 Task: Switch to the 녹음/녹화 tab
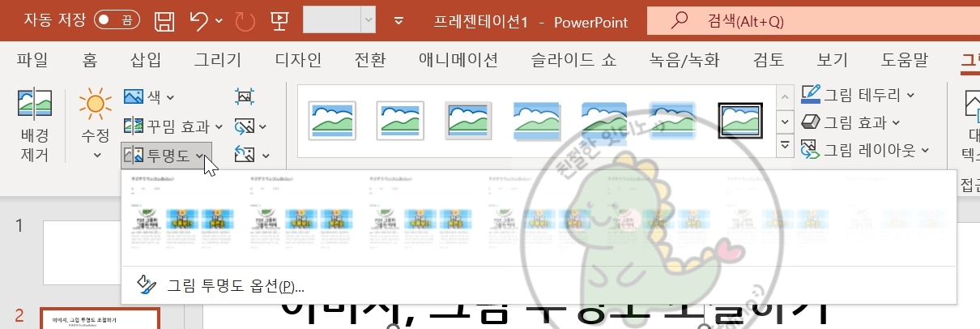(x=684, y=60)
